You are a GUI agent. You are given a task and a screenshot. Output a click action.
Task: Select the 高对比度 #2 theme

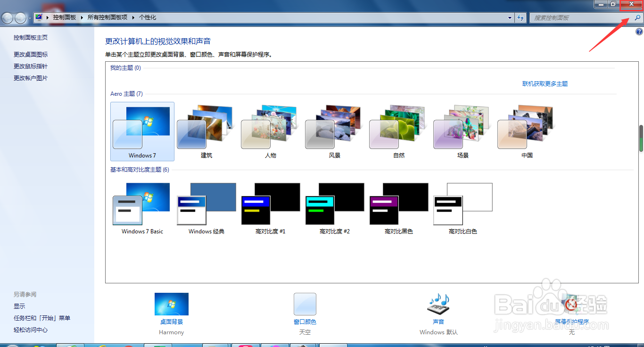pos(335,208)
